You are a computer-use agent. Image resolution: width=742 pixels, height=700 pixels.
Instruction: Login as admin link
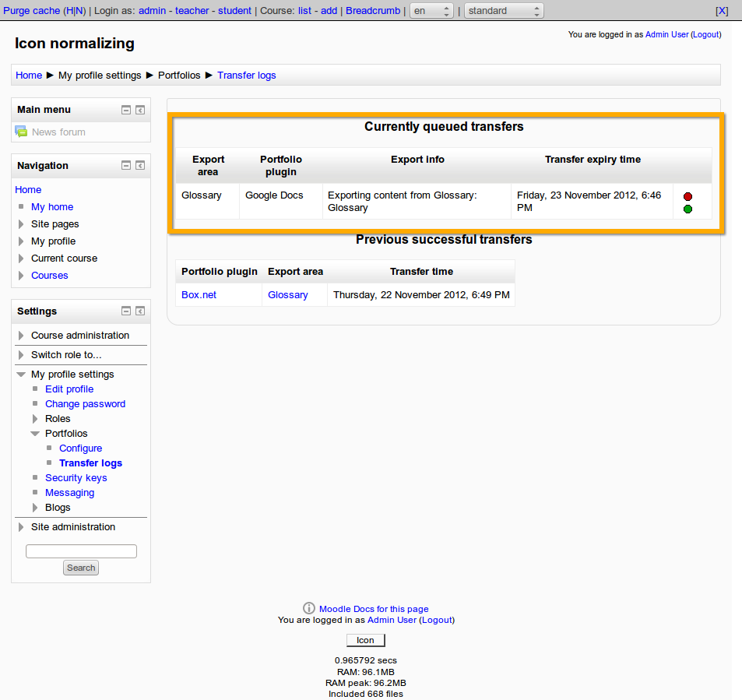click(152, 10)
